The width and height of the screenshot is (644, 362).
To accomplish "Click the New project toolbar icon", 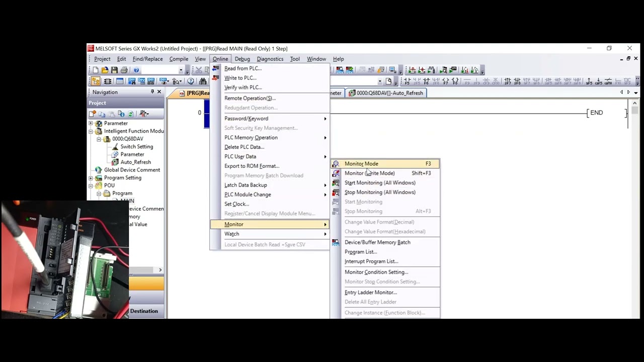I will (x=96, y=70).
